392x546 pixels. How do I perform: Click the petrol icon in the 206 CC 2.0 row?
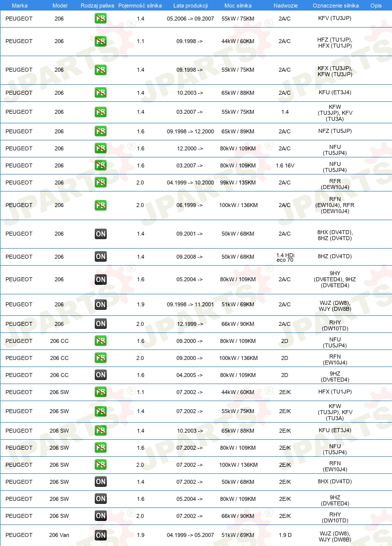click(101, 358)
